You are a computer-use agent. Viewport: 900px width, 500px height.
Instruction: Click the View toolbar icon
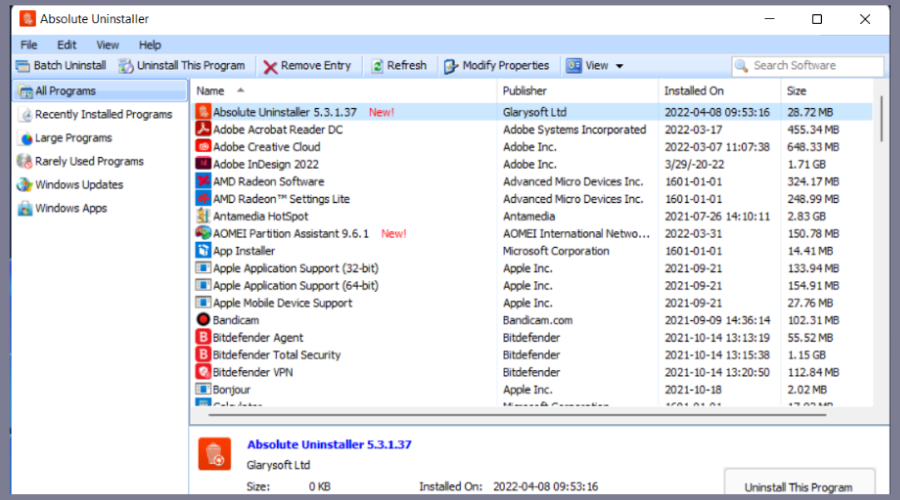click(x=573, y=65)
